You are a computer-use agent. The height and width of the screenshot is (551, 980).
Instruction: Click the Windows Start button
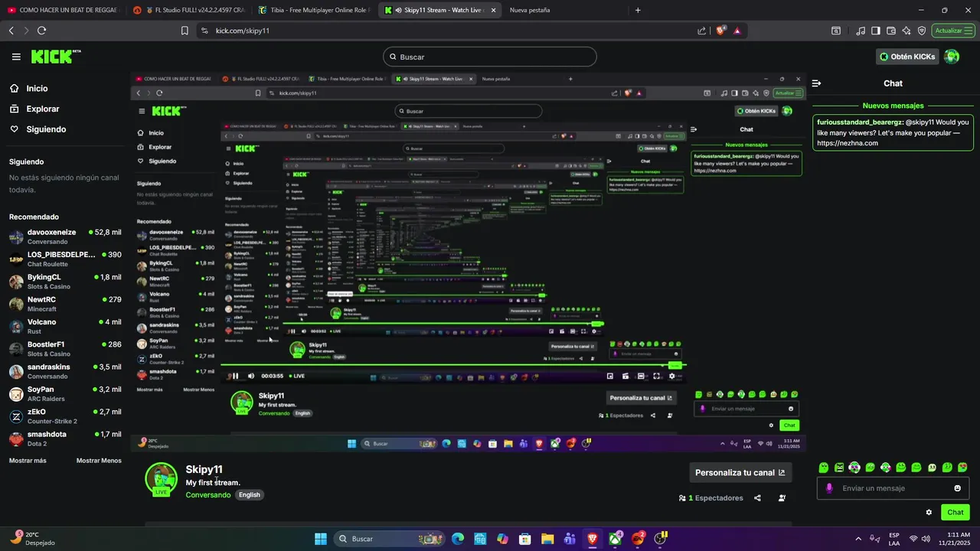click(x=321, y=539)
